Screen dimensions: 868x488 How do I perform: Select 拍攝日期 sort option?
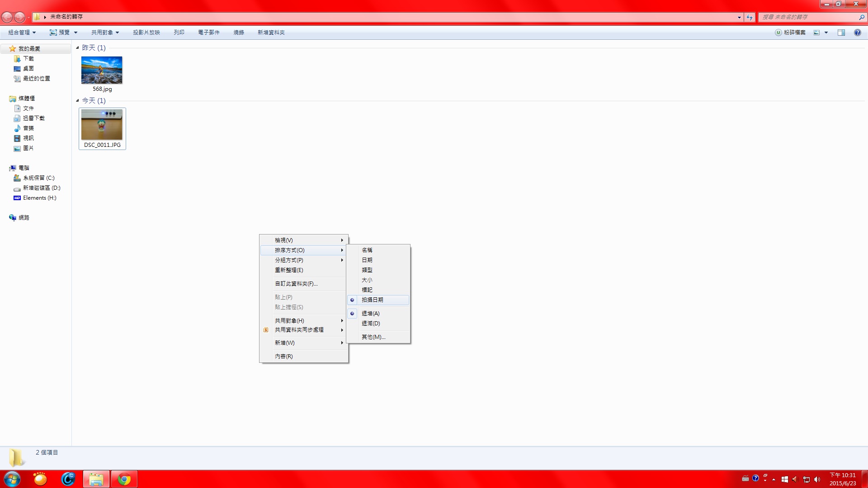[x=372, y=300]
